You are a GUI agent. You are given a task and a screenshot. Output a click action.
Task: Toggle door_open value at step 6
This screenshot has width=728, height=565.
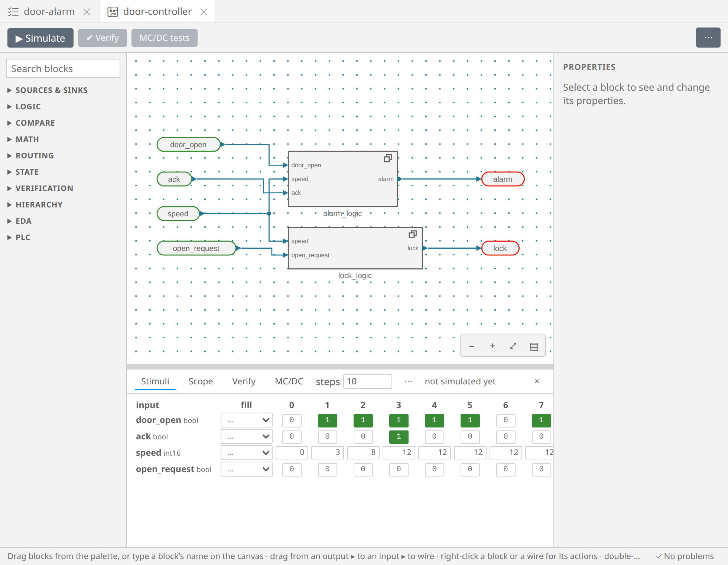pos(506,420)
